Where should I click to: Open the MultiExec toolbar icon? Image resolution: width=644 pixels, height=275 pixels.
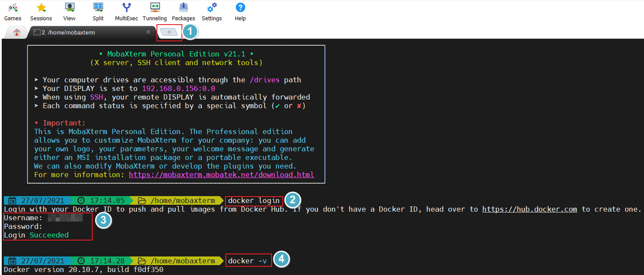point(126,8)
